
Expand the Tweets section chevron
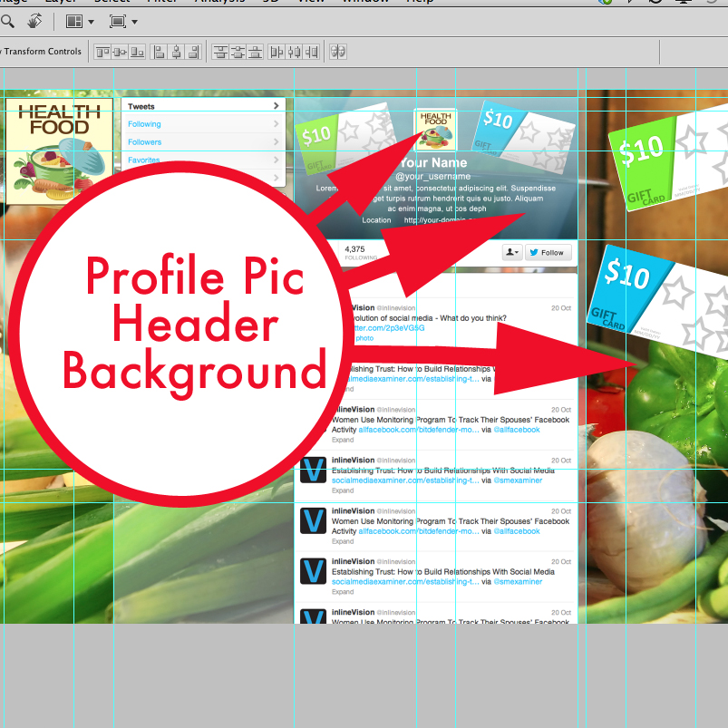pos(276,106)
